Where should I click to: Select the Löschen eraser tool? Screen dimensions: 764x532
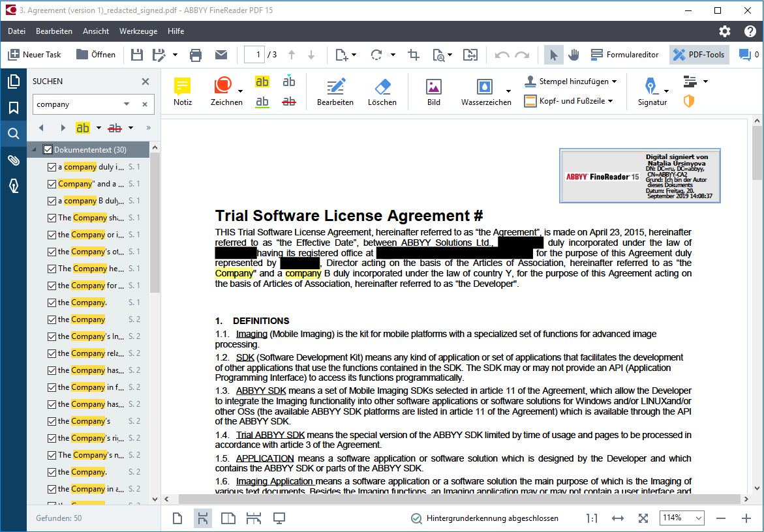382,91
